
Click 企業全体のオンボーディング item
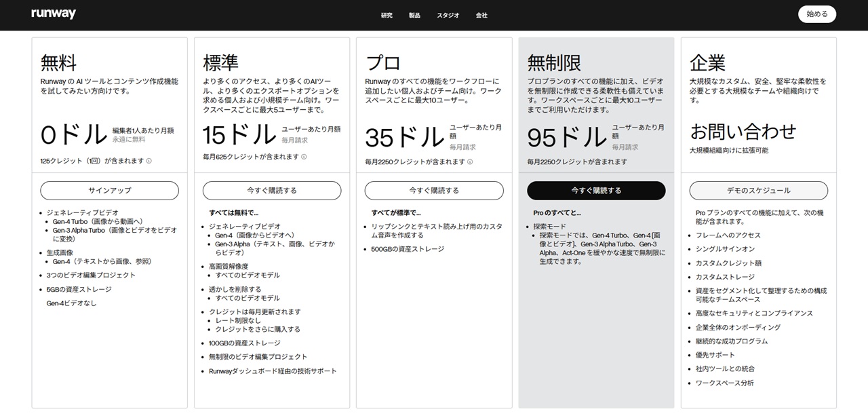(738, 328)
